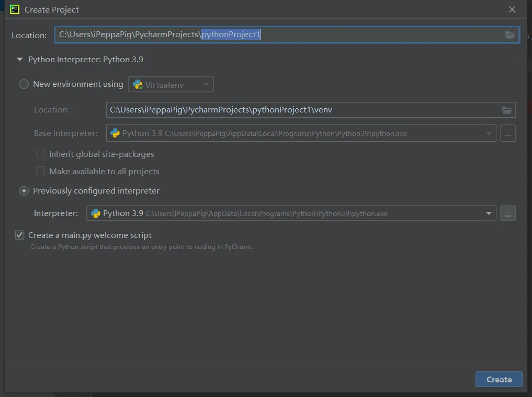Viewport: 532px width, 397px height.
Task: Enable Make available to all projects
Action: click(x=40, y=171)
